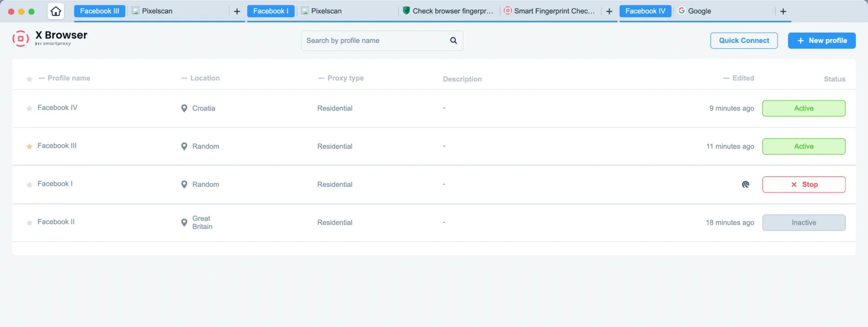Click the Quick Connect button
The image size is (868, 327).
point(744,41)
